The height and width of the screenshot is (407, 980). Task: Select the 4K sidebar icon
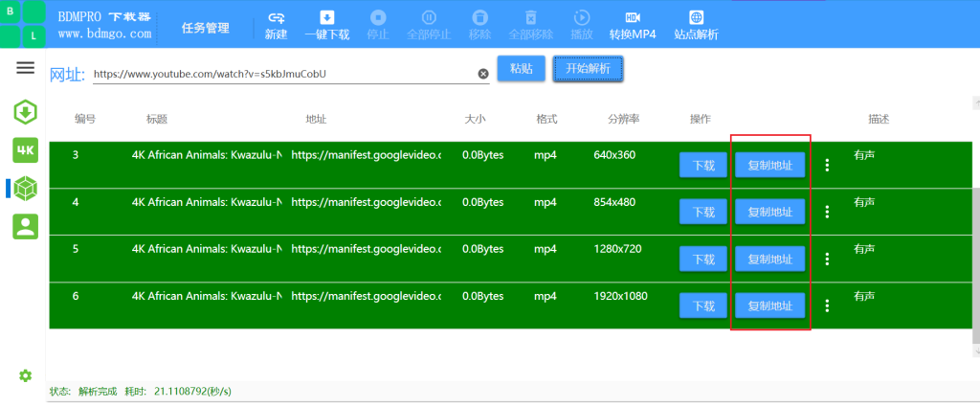(26, 150)
